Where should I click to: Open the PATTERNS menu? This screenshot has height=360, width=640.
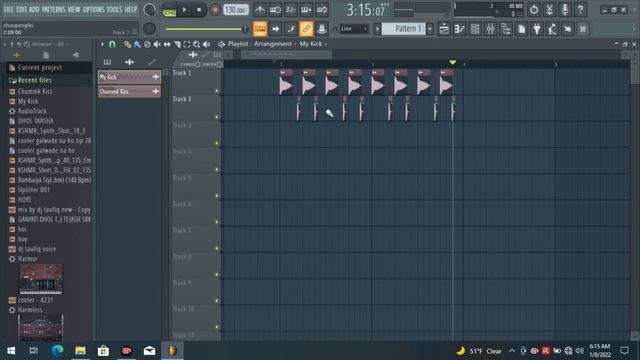[53, 9]
